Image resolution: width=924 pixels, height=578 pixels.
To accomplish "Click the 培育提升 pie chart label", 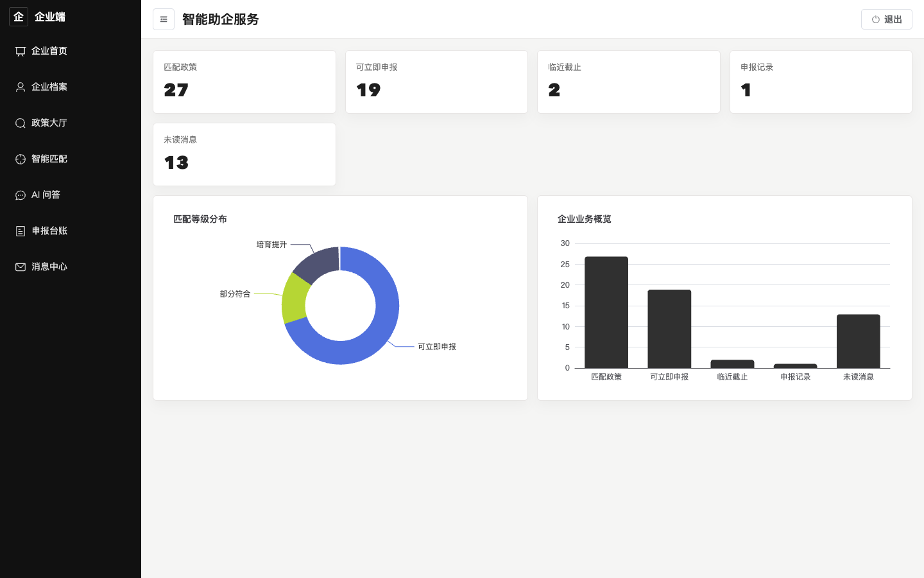I will pos(271,245).
